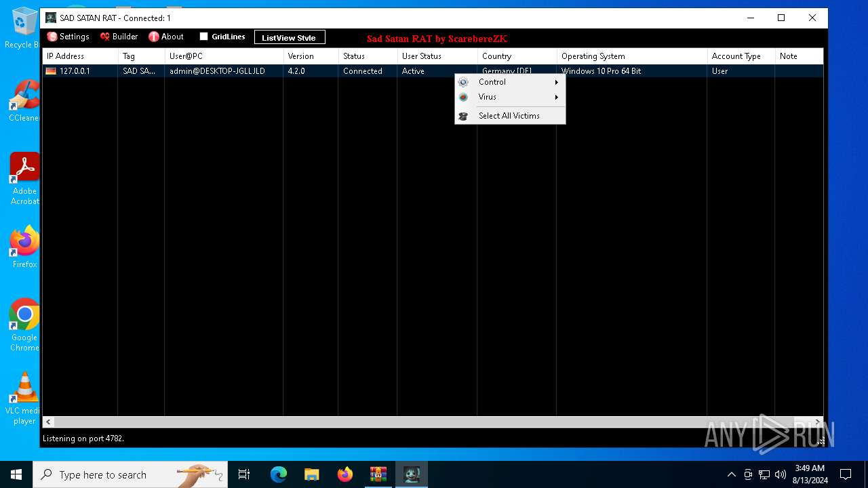The height and width of the screenshot is (488, 868).
Task: Click the Virus icon in context menu
Action: [463, 97]
